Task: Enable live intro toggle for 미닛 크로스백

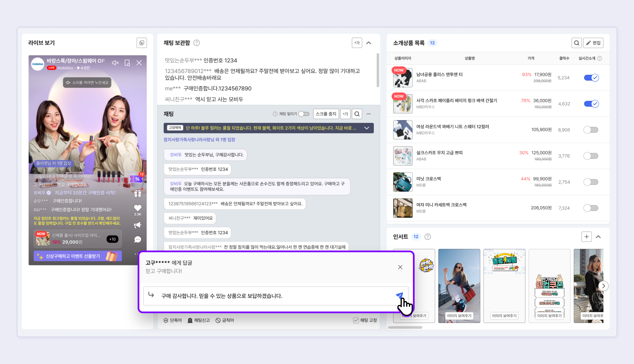Action: [591, 182]
